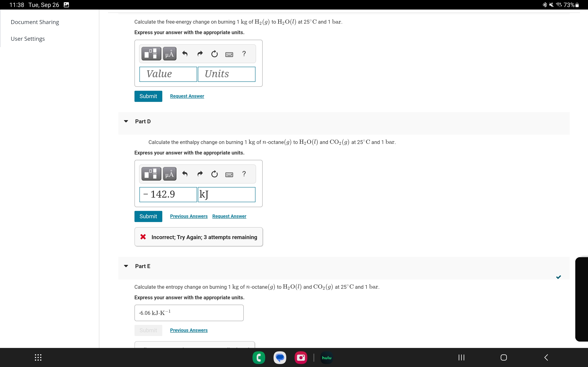
Task: Open User Settings in the sidebar
Action: pos(28,39)
